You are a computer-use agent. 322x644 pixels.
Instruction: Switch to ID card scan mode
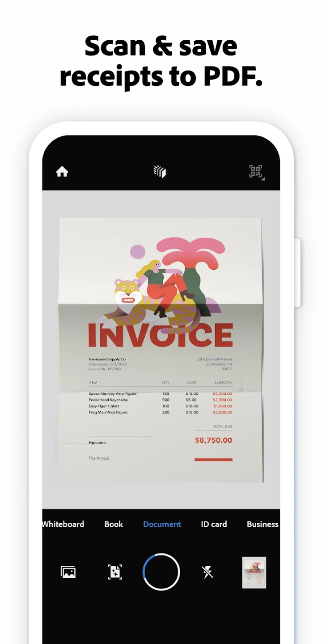coord(214,524)
